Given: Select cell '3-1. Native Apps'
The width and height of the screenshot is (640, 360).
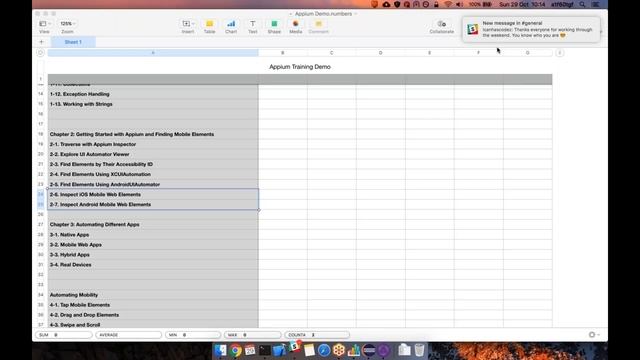Looking at the screenshot, I should 153,235.
